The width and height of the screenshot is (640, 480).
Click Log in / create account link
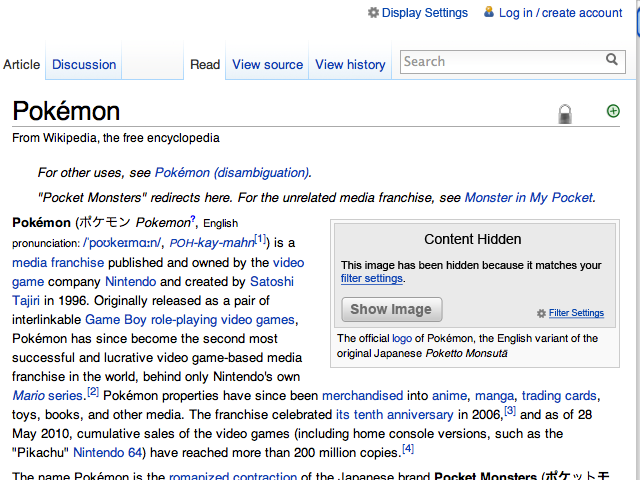pyautogui.click(x=560, y=13)
